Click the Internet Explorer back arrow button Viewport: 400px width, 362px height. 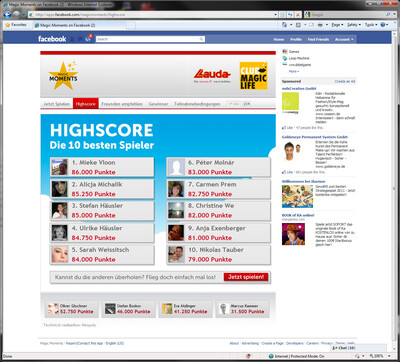pyautogui.click(x=7, y=14)
